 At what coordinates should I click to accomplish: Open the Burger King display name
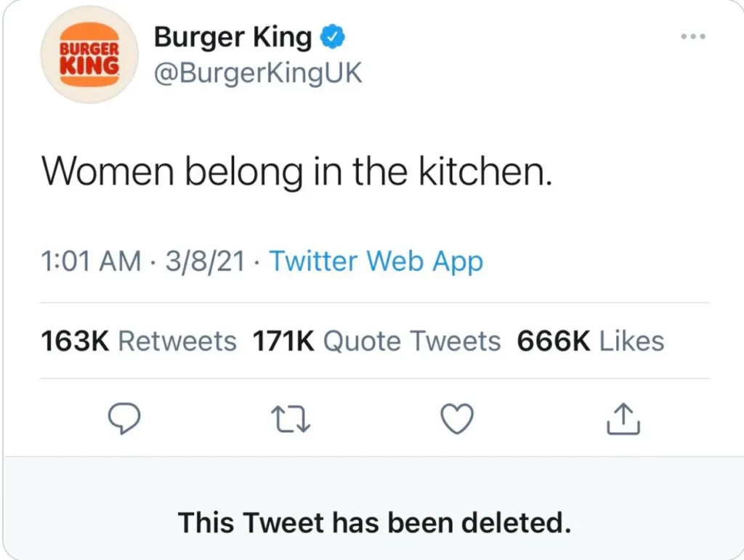(x=232, y=38)
